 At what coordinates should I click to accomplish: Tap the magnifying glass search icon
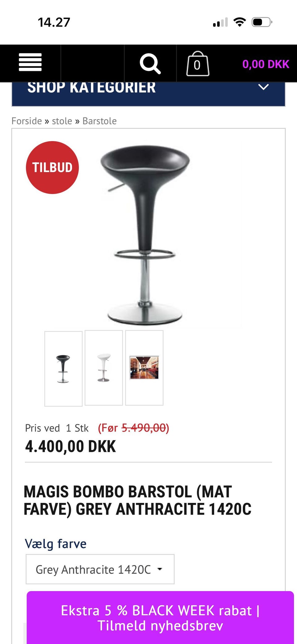click(150, 63)
